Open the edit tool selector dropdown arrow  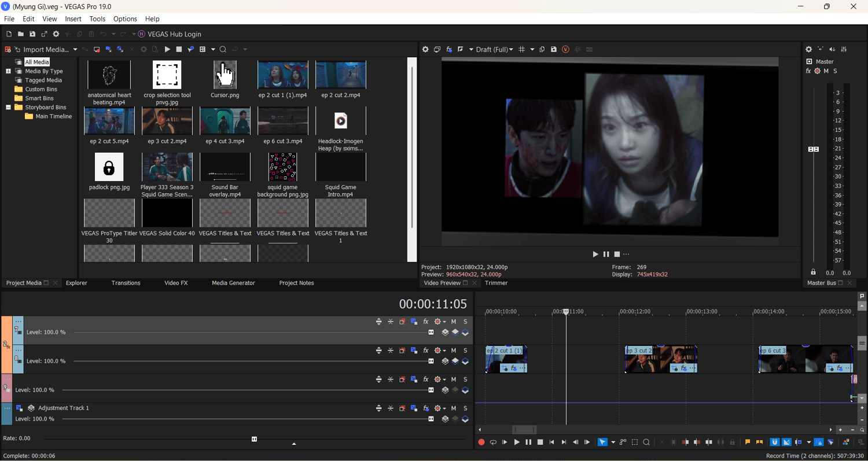613,442
